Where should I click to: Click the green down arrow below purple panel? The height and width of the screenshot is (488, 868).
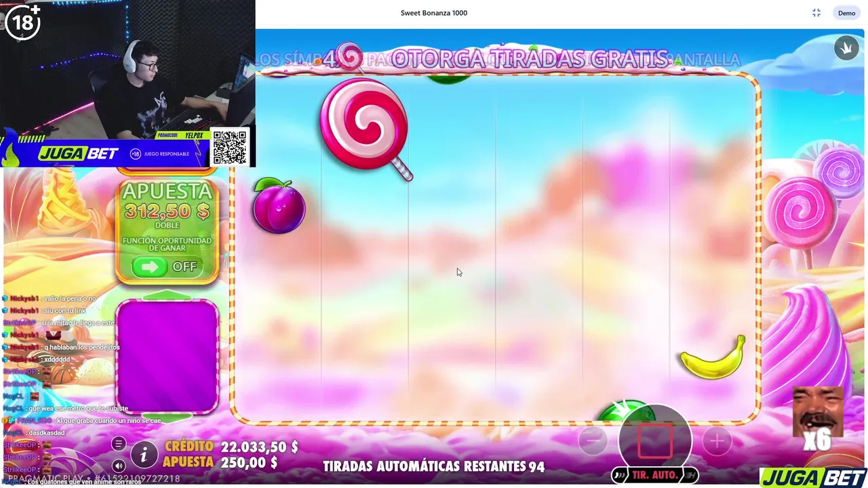click(x=167, y=418)
